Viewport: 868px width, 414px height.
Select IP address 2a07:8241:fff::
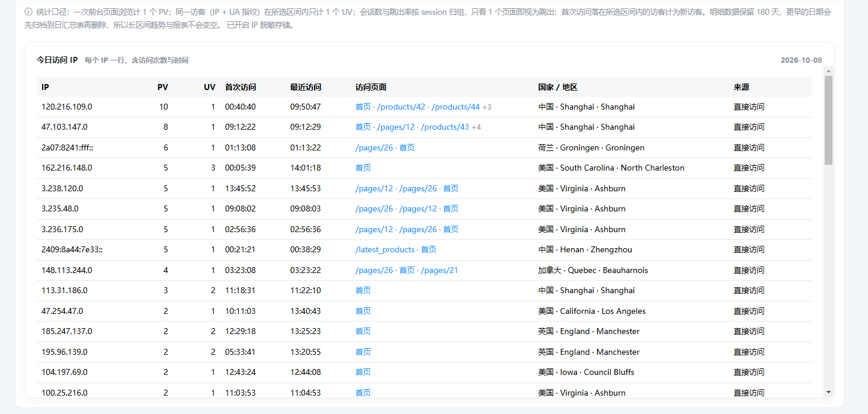pos(66,148)
